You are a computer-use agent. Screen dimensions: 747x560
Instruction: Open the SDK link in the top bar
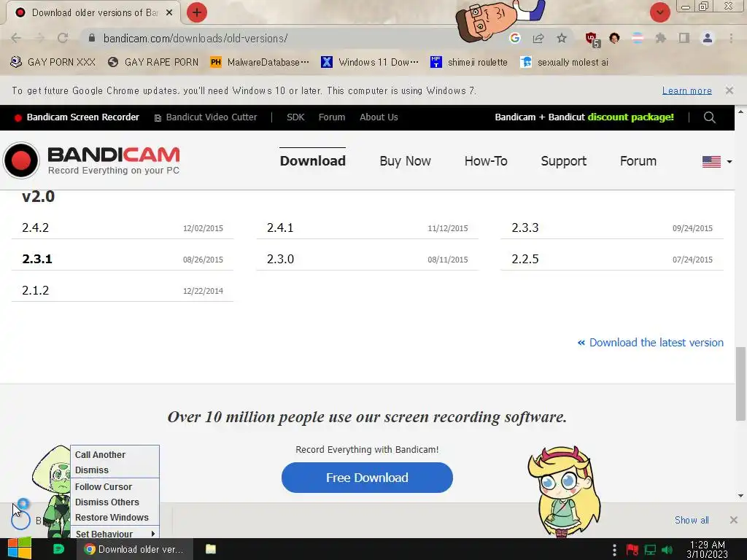coord(295,117)
